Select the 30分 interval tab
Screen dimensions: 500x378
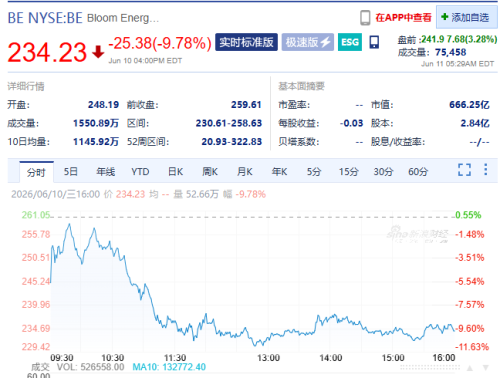coord(383,172)
